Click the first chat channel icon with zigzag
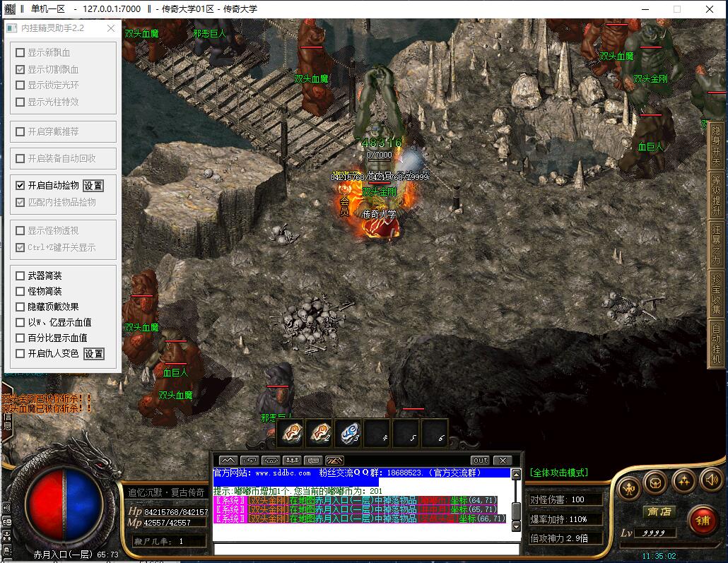728x563 pixels. tap(228, 460)
